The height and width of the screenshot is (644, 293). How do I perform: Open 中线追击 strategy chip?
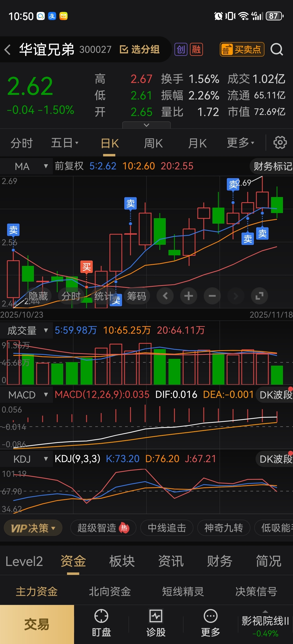coord(167,528)
